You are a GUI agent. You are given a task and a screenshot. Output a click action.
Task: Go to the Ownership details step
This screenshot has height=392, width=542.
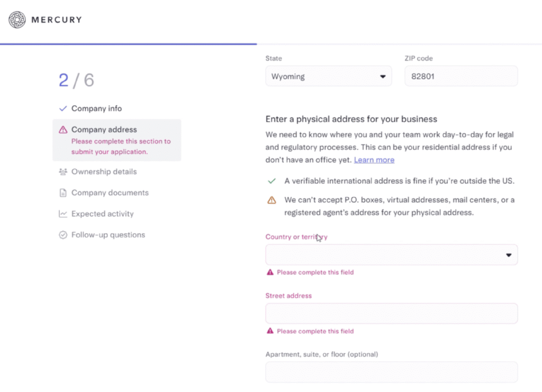point(104,172)
